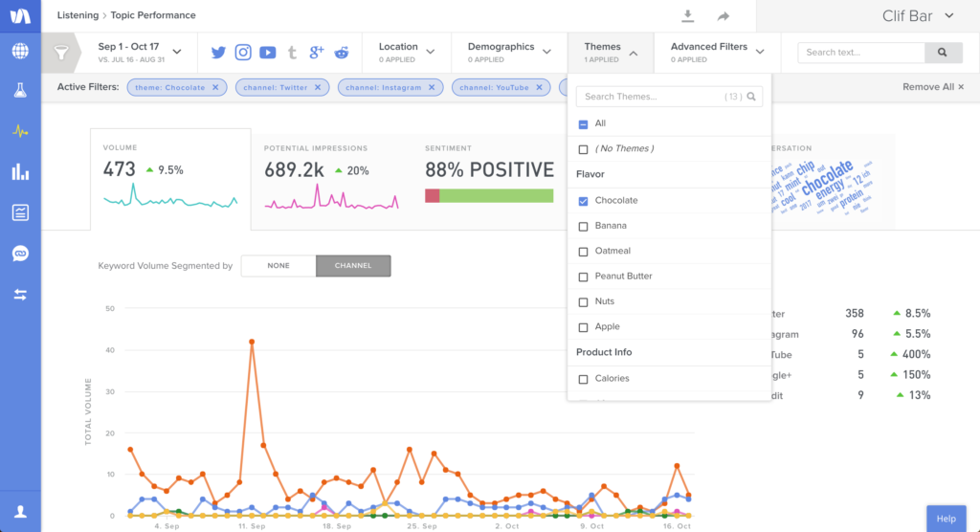
Task: Toggle the All themes checkbox
Action: [583, 123]
